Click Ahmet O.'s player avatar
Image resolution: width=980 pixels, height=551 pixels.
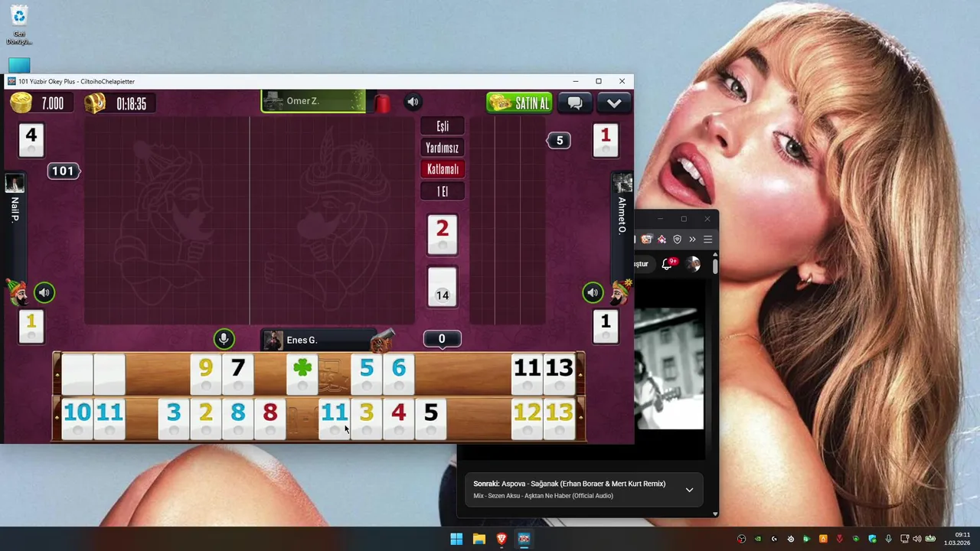tap(622, 183)
